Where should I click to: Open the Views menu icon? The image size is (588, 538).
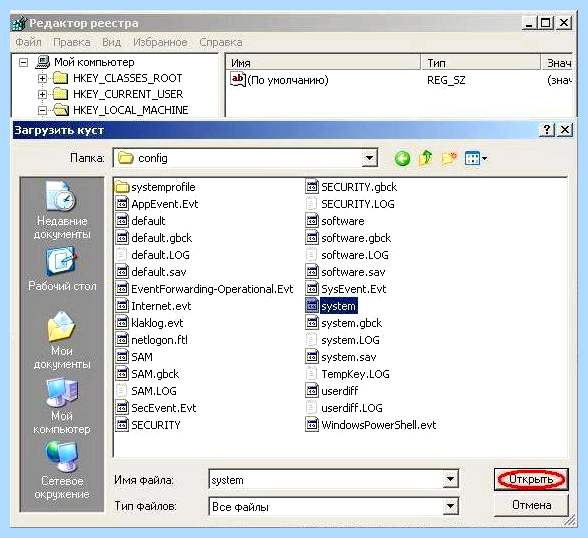click(x=476, y=158)
